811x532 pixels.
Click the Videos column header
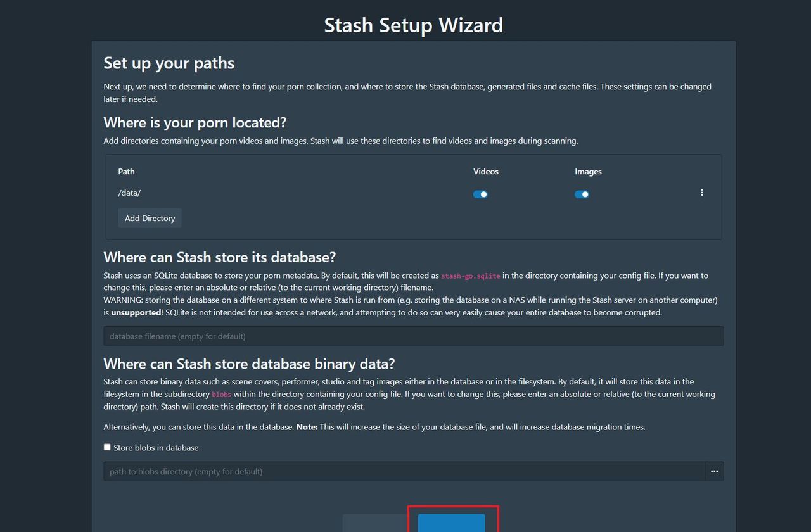point(486,171)
